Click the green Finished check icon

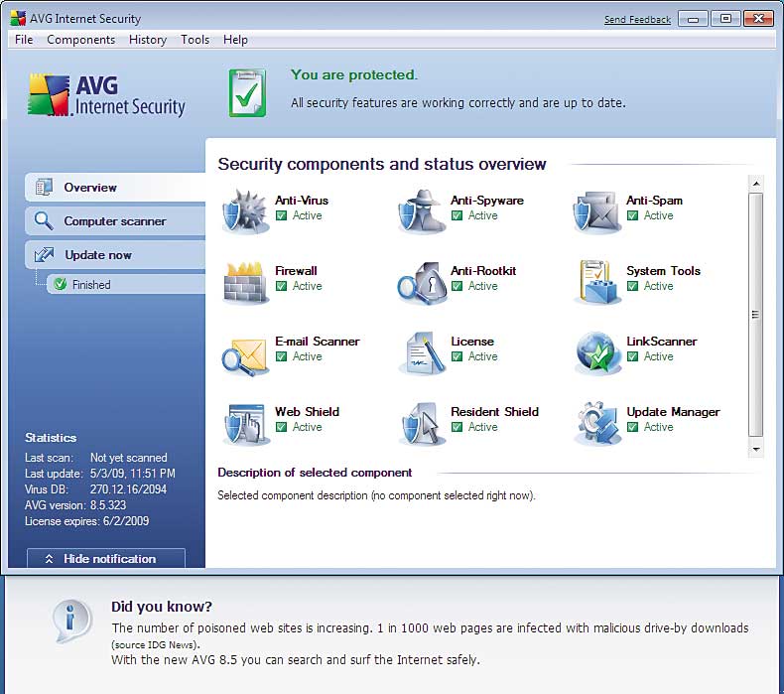[x=60, y=284]
